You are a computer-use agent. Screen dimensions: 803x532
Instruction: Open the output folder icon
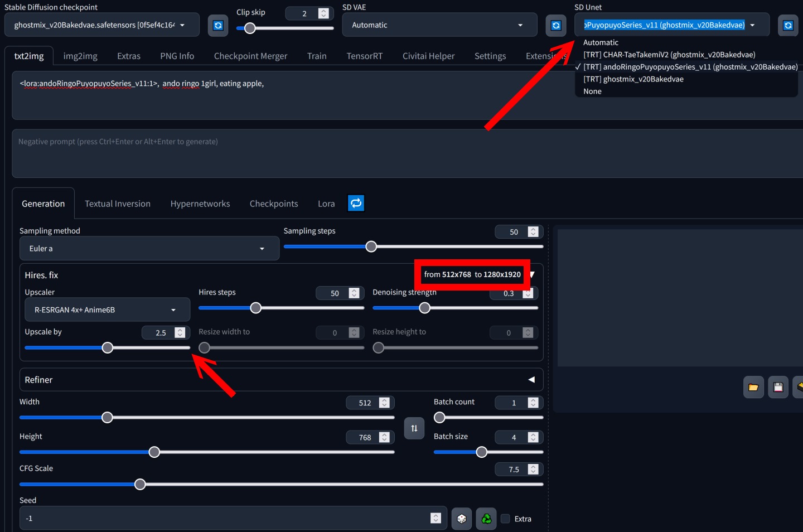coord(753,386)
